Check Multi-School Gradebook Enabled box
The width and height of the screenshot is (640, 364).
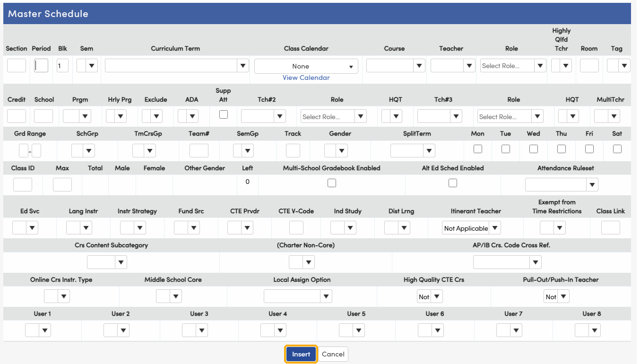(x=332, y=183)
